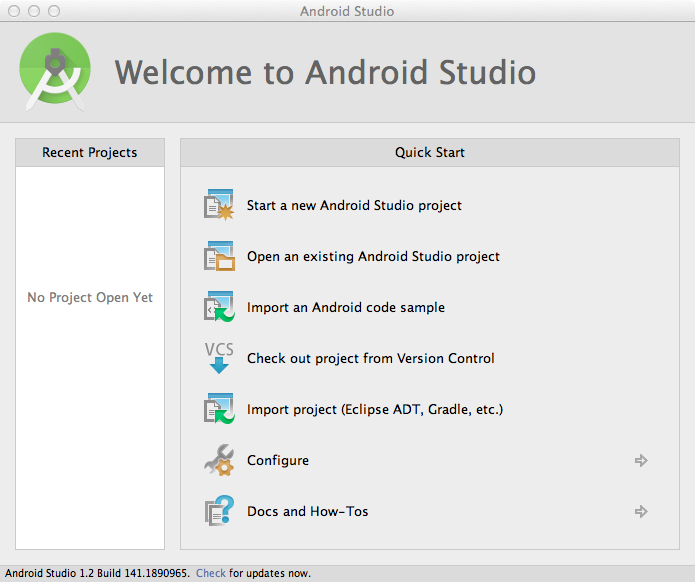This screenshot has width=695, height=582.
Task: Click the Recent Projects header
Action: (x=90, y=152)
